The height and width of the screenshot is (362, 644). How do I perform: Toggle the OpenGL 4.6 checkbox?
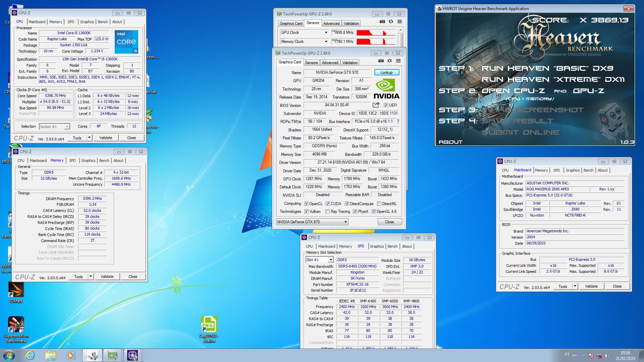tap(374, 212)
